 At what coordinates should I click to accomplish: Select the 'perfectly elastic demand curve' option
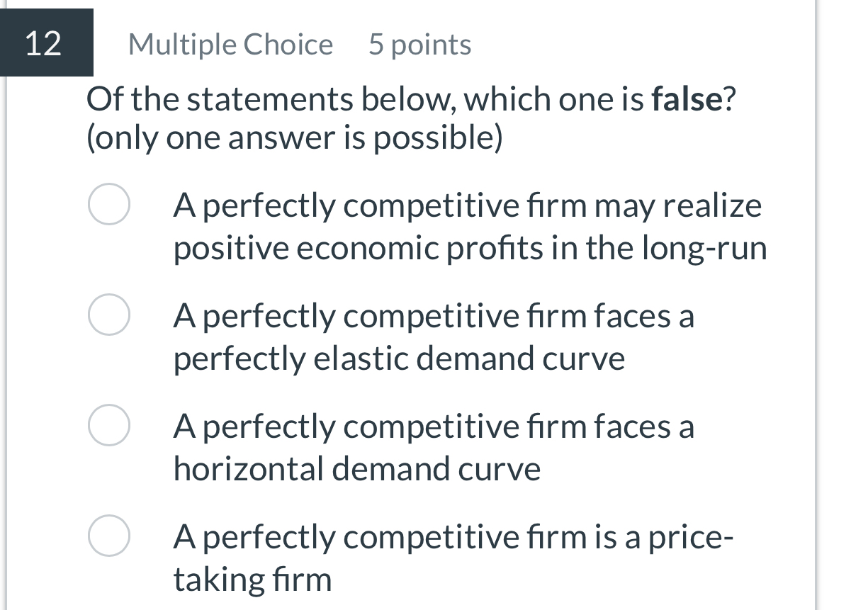click(109, 315)
